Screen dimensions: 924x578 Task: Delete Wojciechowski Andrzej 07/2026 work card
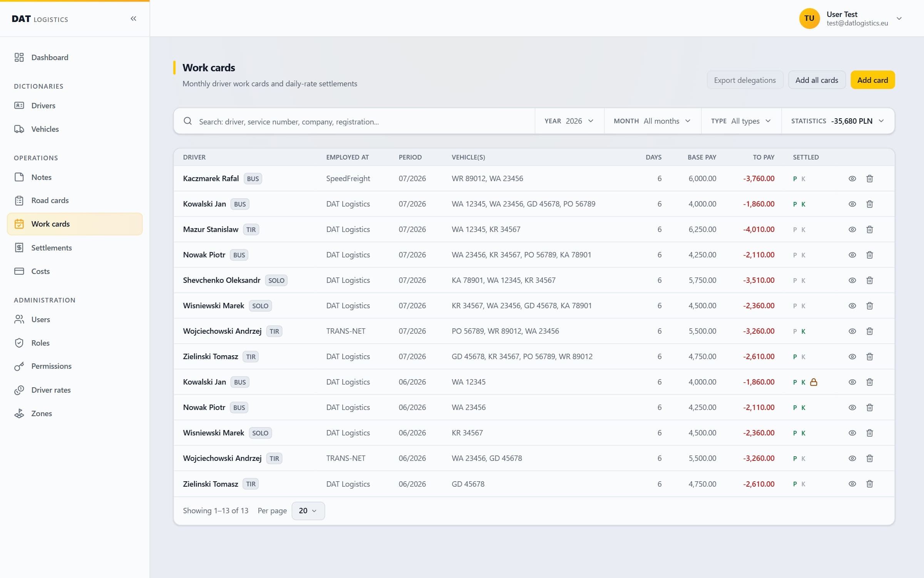[x=869, y=331]
